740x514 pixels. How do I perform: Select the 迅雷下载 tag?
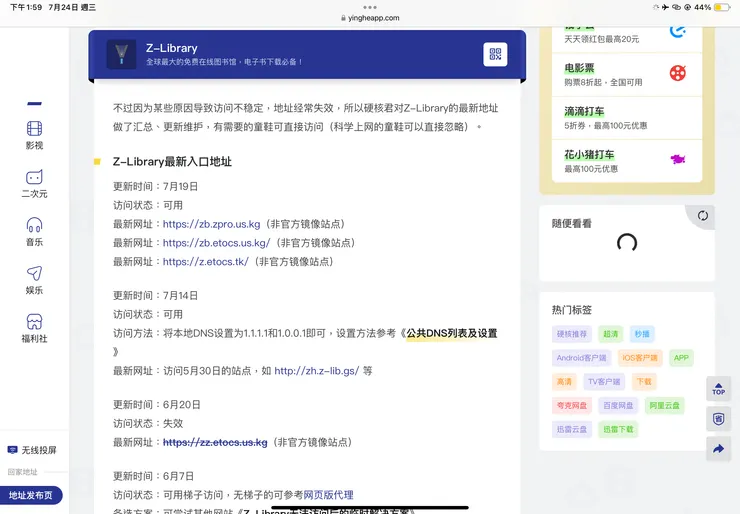pyautogui.click(x=618, y=430)
